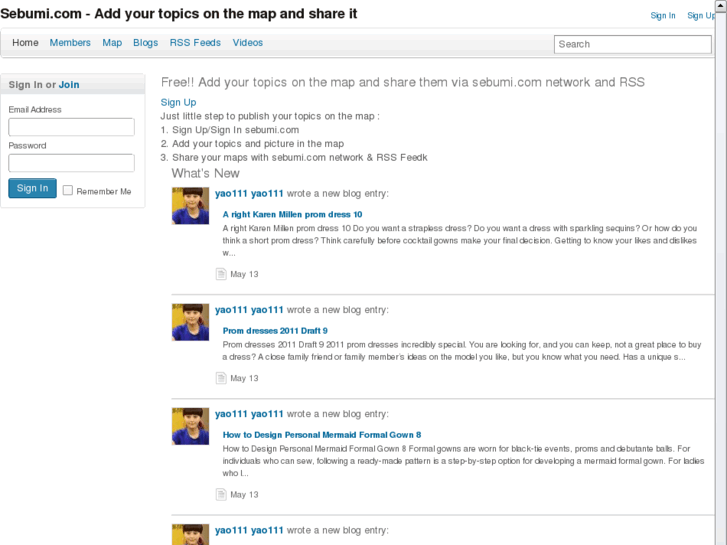Open avatar thumbnail of first blog entry
This screenshot has height=545, width=727.
point(191,206)
